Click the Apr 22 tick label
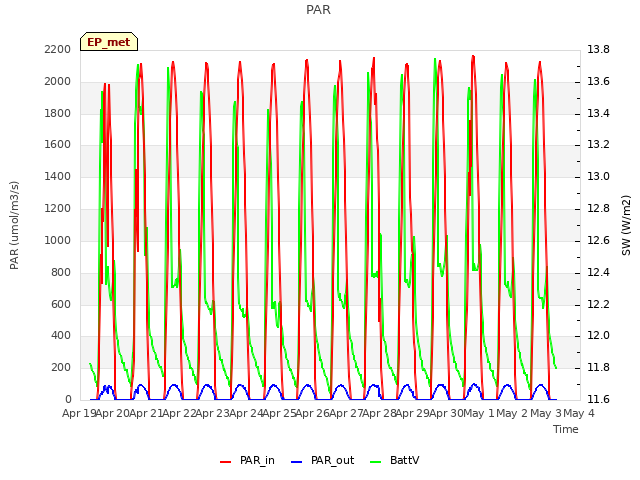640x480 pixels. coord(179,413)
